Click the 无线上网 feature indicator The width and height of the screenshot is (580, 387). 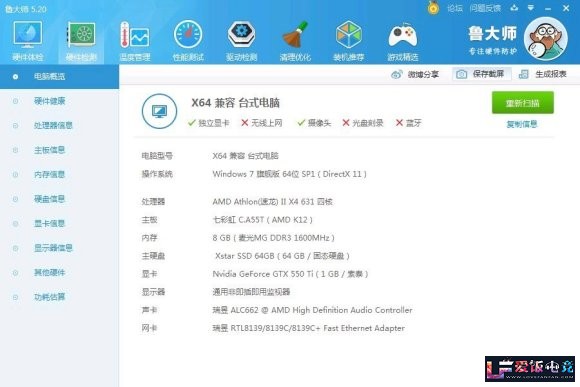tap(262, 123)
